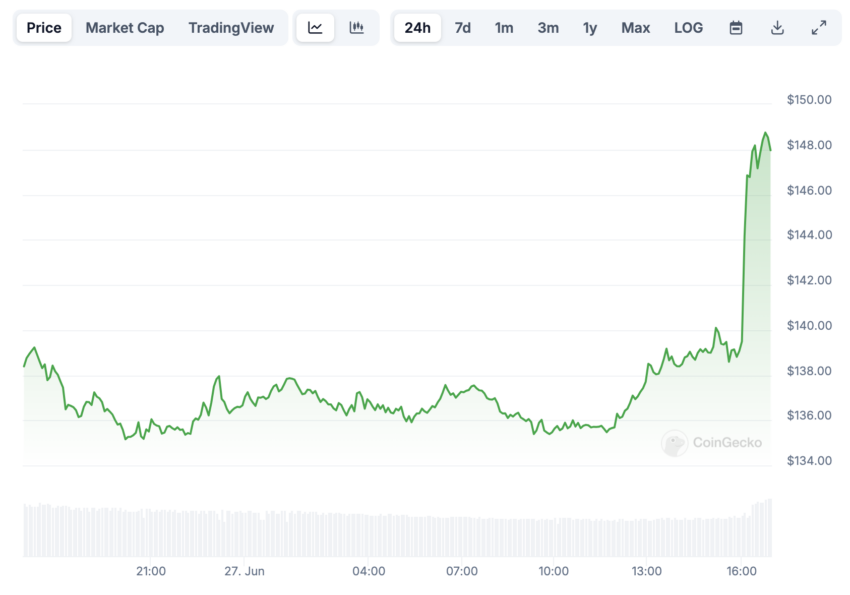
Task: Download chart data icon
Action: (x=777, y=28)
